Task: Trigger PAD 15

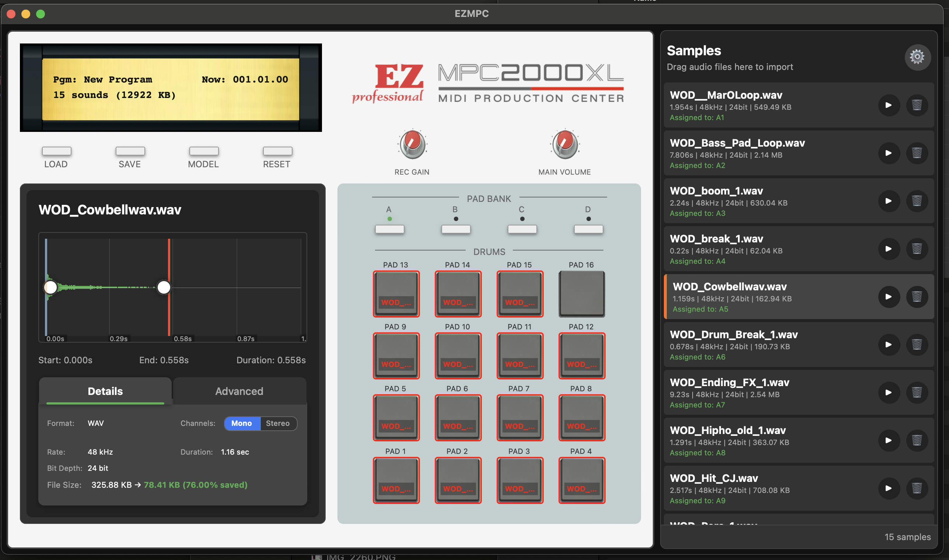Action: pyautogui.click(x=520, y=294)
